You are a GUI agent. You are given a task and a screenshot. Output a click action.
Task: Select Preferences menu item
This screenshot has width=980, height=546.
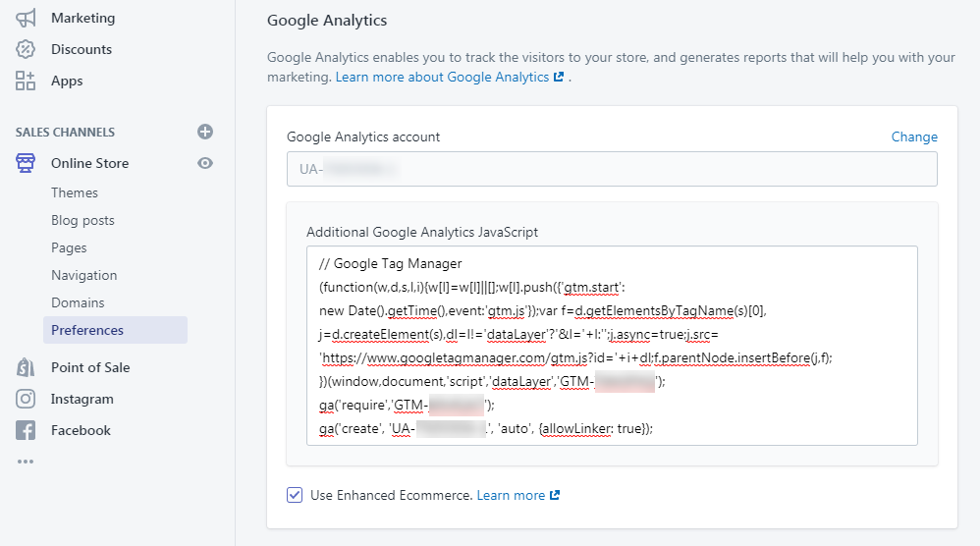point(115,330)
